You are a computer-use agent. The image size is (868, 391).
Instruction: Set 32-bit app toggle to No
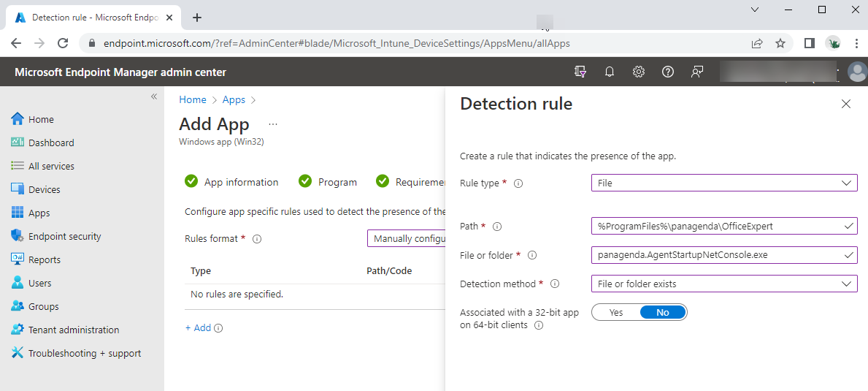pyautogui.click(x=662, y=313)
